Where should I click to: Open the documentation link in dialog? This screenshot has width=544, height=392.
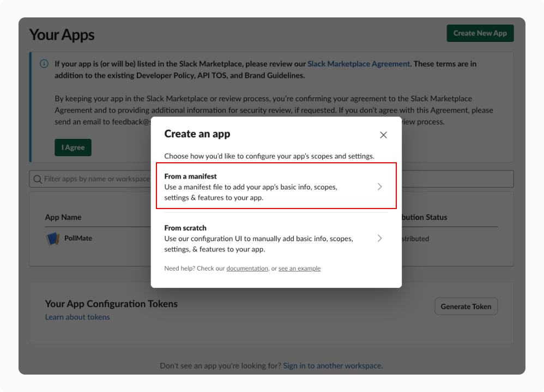coord(247,268)
